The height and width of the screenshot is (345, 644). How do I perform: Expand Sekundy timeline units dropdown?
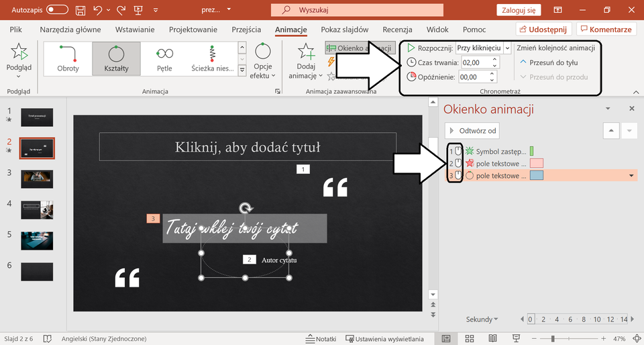point(482,319)
